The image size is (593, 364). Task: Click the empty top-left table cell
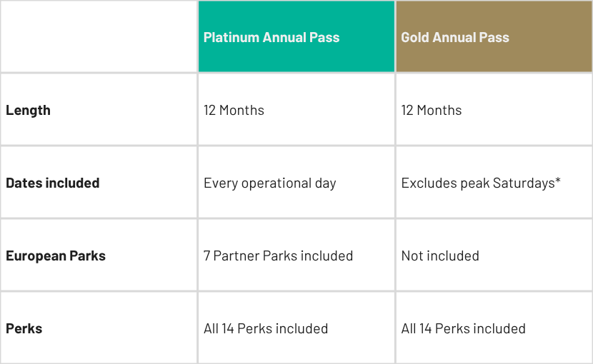tap(99, 37)
